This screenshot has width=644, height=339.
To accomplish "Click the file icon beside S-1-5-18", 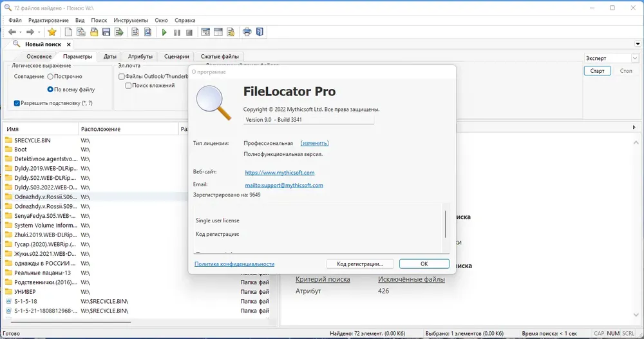I will tap(8, 301).
